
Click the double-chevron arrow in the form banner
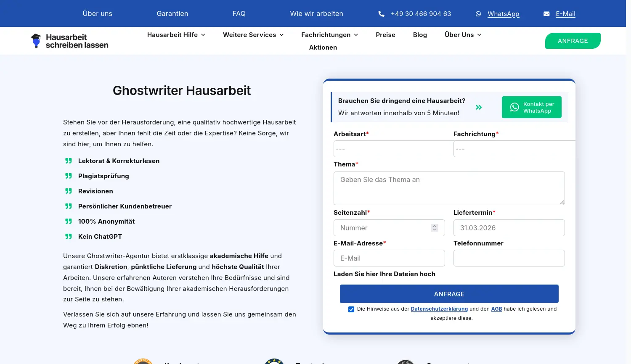tap(479, 107)
